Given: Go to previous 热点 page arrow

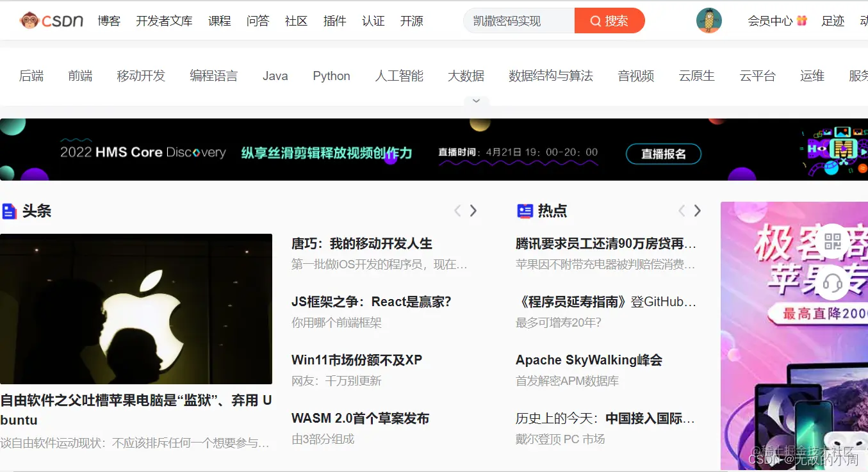Looking at the screenshot, I should coord(682,211).
